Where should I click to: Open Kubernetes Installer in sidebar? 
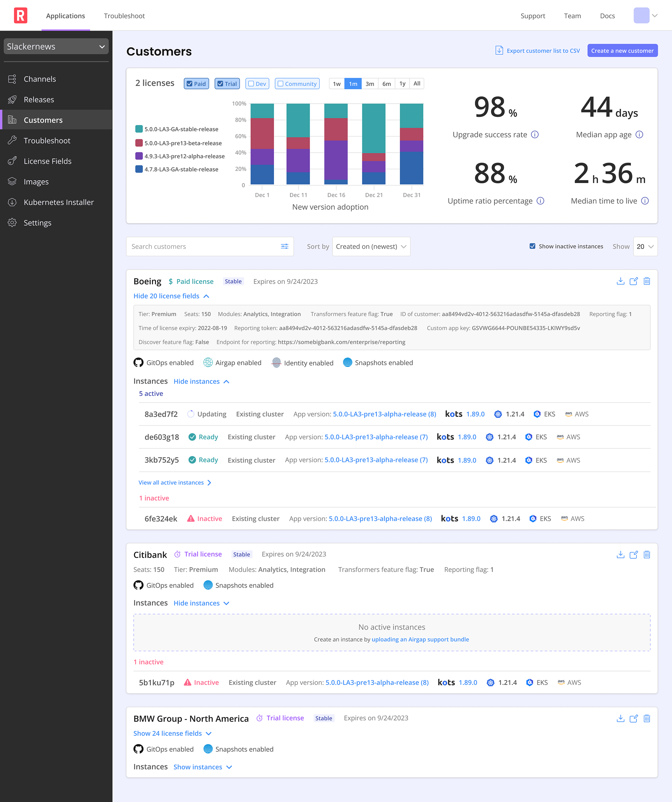56,202
